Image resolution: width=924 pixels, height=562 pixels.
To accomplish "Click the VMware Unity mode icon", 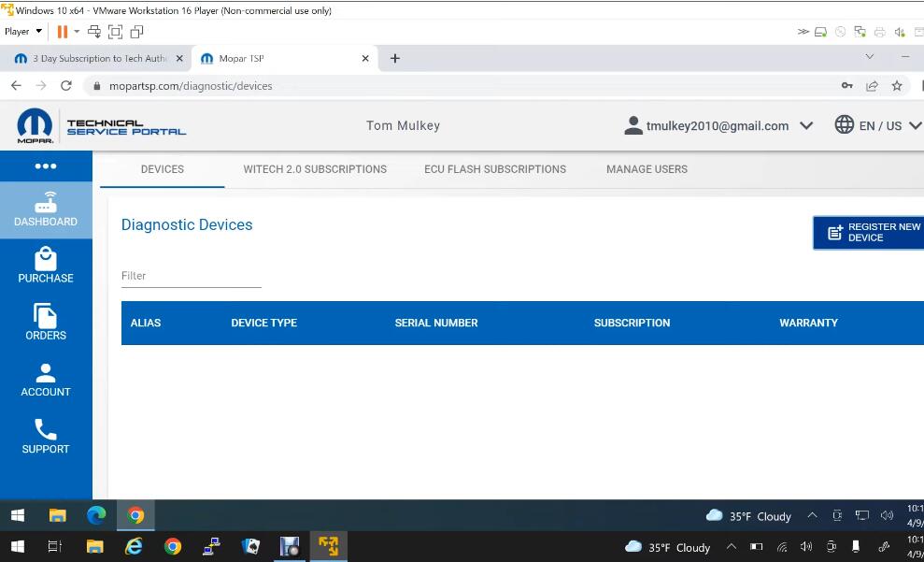I will pyautogui.click(x=136, y=32).
